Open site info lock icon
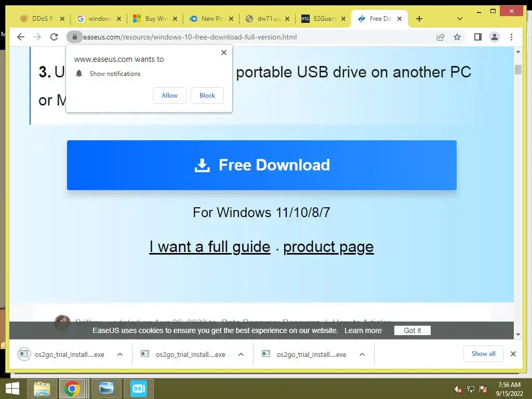 click(75, 37)
